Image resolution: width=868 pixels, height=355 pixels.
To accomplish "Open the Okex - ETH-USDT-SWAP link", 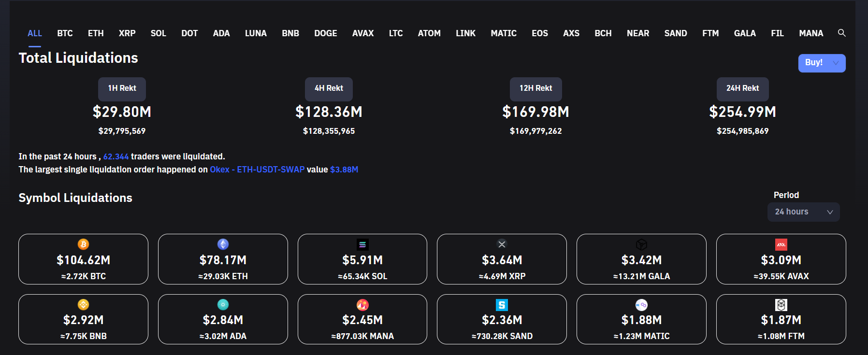I will pyautogui.click(x=257, y=170).
